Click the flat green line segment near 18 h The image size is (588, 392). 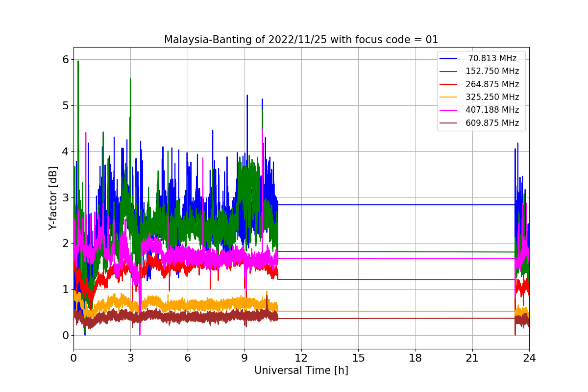[416, 252]
